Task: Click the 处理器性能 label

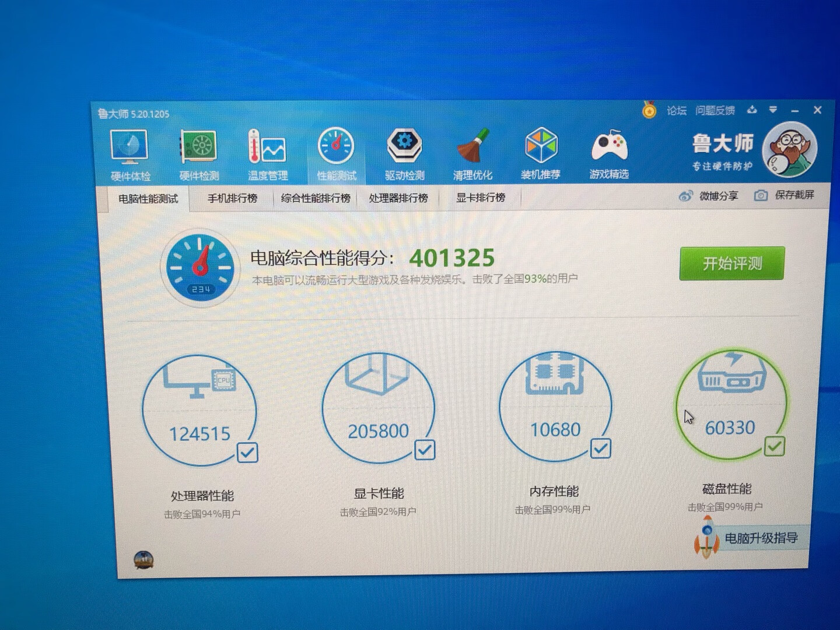Action: 202,496
